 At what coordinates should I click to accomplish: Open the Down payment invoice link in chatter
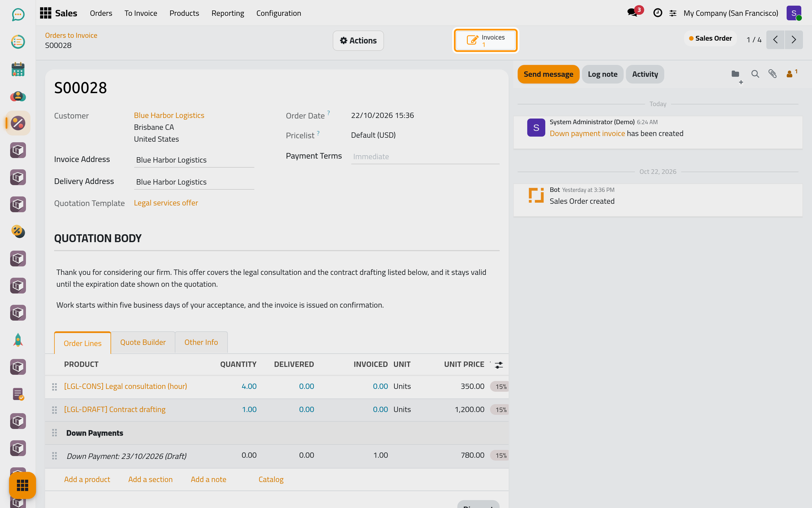click(x=587, y=133)
